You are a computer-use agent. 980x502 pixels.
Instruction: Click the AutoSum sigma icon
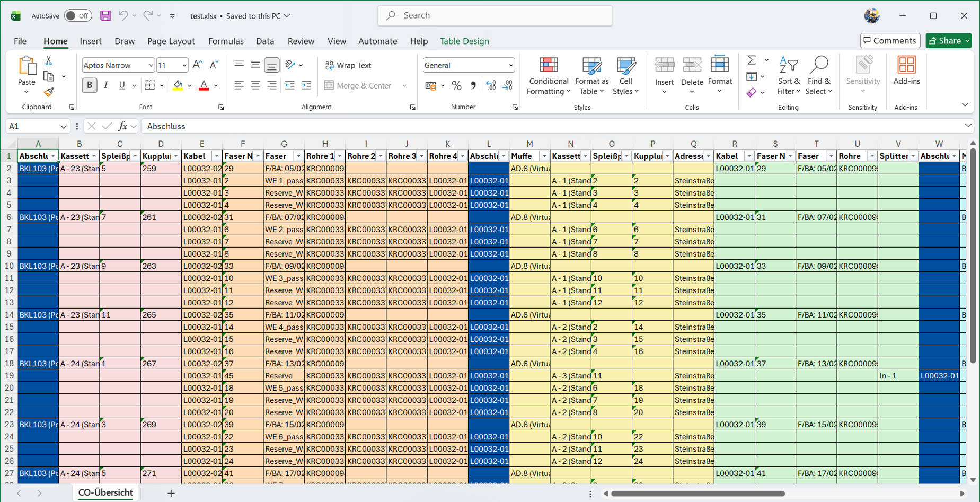pos(752,60)
